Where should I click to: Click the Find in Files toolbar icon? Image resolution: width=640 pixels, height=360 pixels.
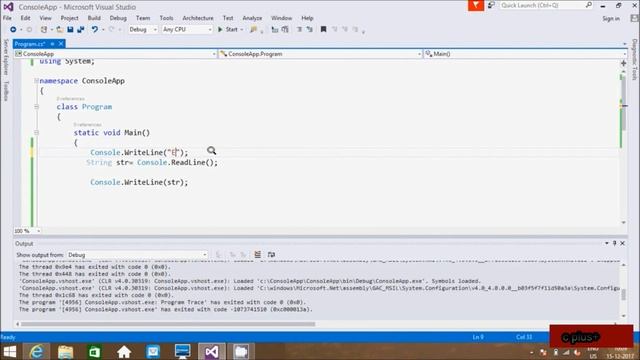(253, 29)
